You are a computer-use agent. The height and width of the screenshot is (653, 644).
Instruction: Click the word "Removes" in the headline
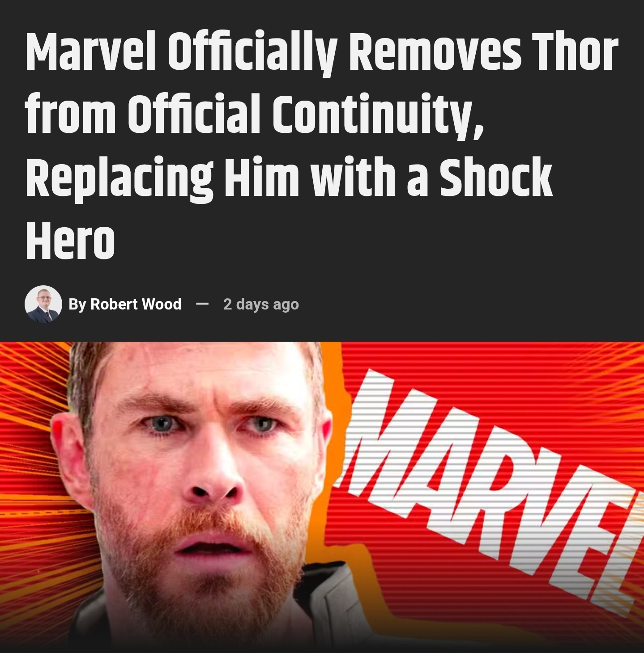pyautogui.click(x=435, y=53)
